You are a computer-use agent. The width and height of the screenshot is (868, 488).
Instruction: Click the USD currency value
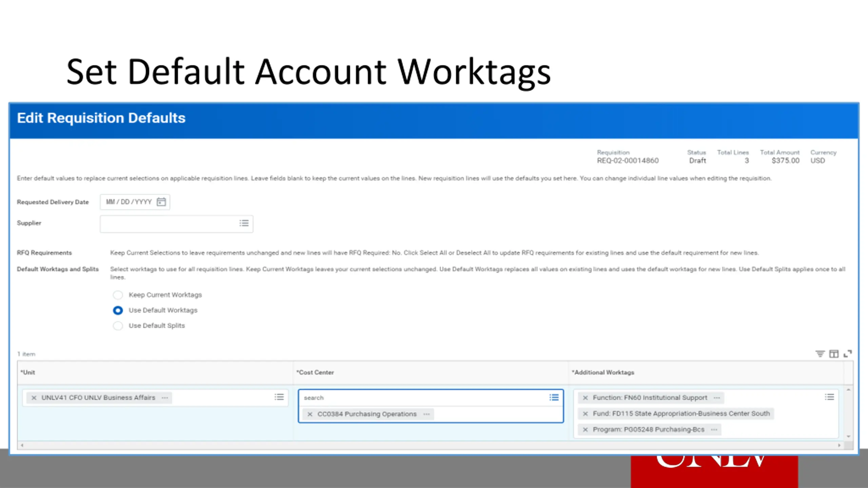[x=817, y=161]
